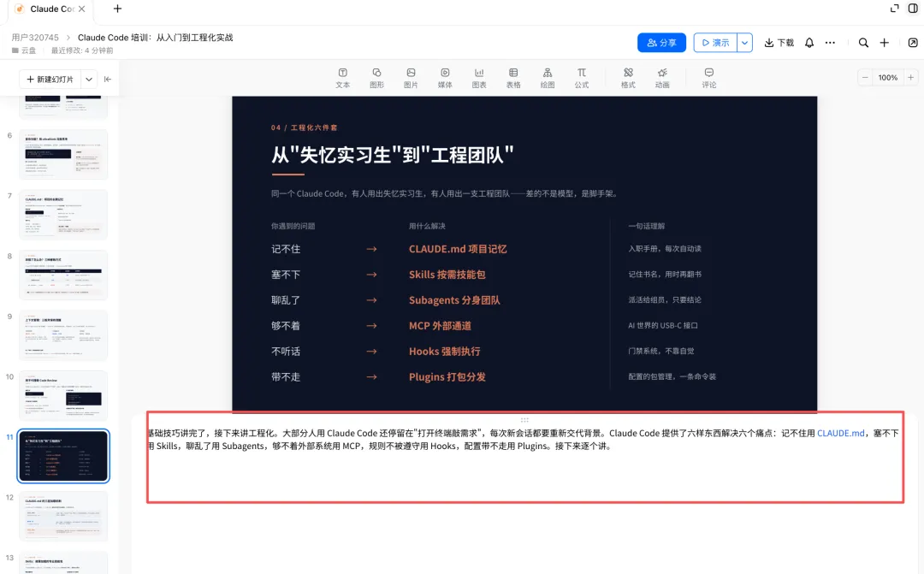Open the Animation (动画) panel
The width and height of the screenshot is (924, 574).
662,78
